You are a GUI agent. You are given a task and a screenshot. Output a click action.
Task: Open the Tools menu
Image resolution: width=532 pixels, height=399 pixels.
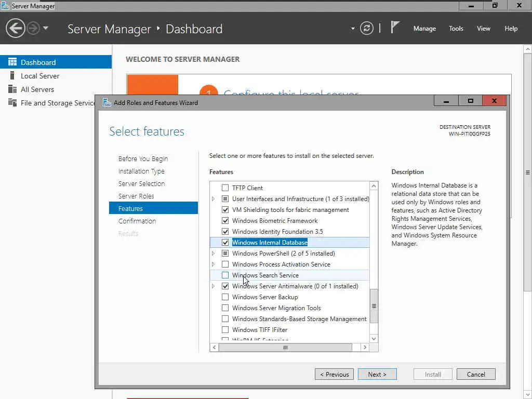pyautogui.click(x=456, y=29)
